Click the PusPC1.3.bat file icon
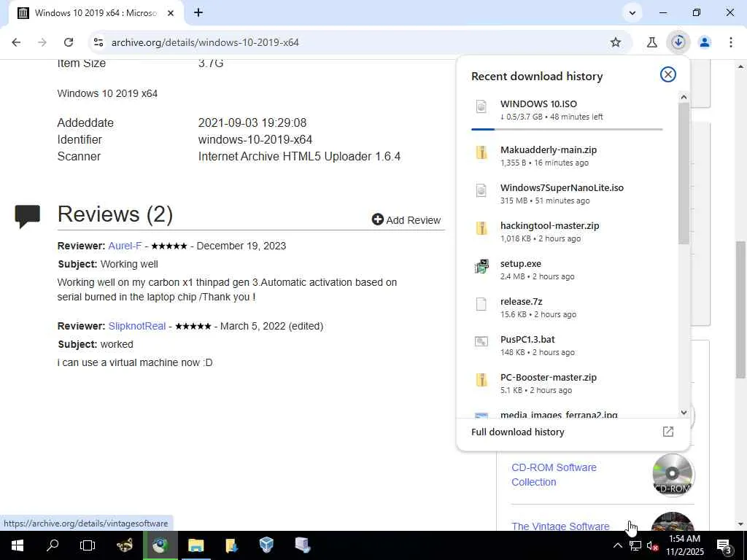 click(x=481, y=341)
